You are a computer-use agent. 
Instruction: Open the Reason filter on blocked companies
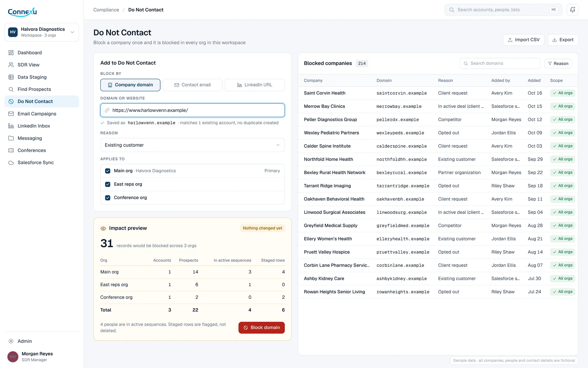558,63
